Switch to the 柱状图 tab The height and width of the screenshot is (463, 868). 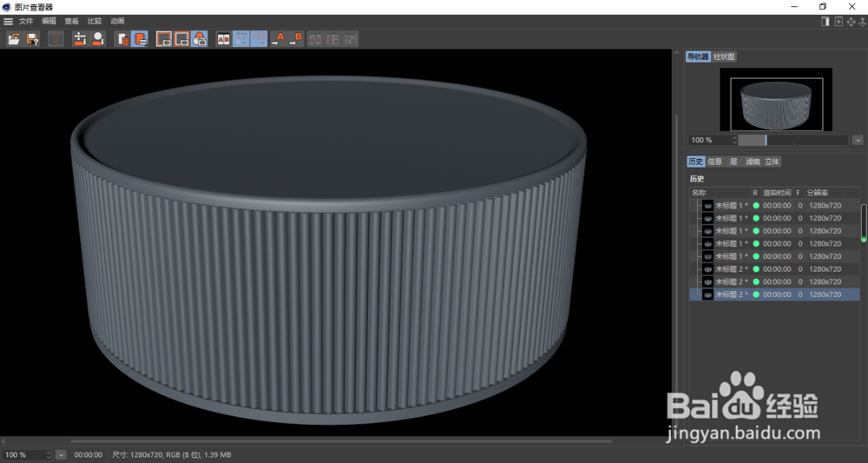point(724,56)
